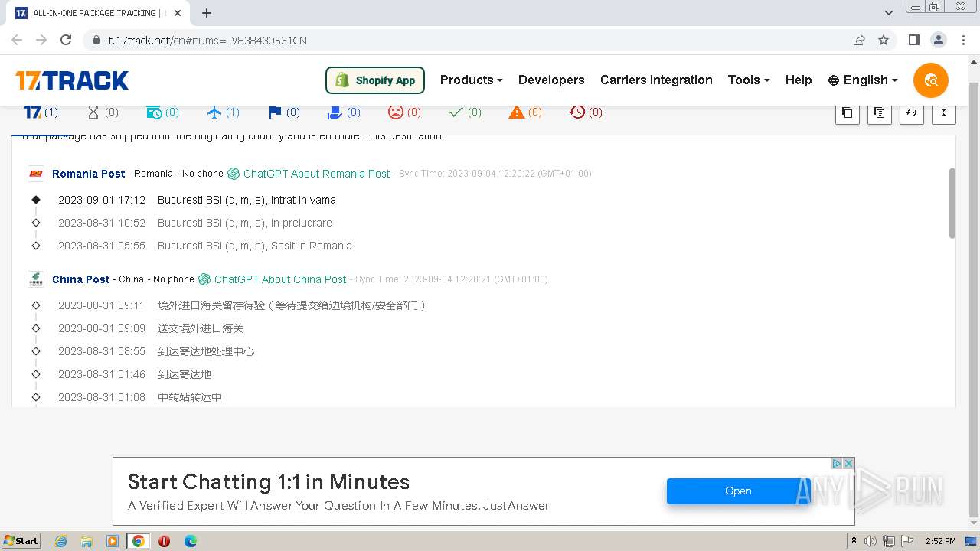Screen dimensions: 980x551
Task: Click the orange search tracking round button
Action: [x=931, y=80]
